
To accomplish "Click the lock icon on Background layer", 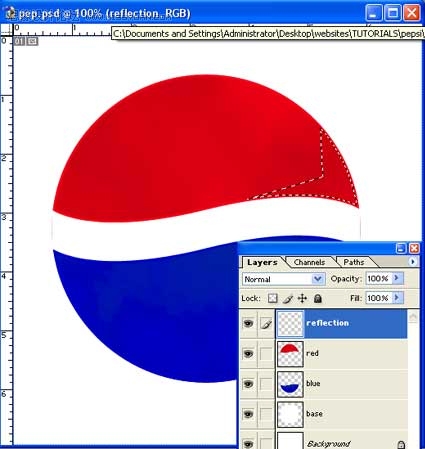I will (x=401, y=444).
